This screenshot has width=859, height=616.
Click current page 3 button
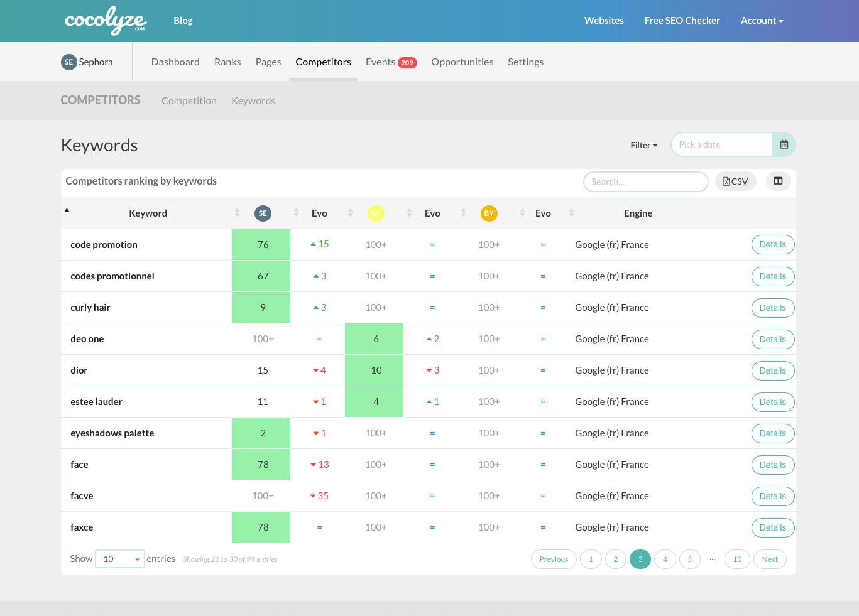pos(640,559)
